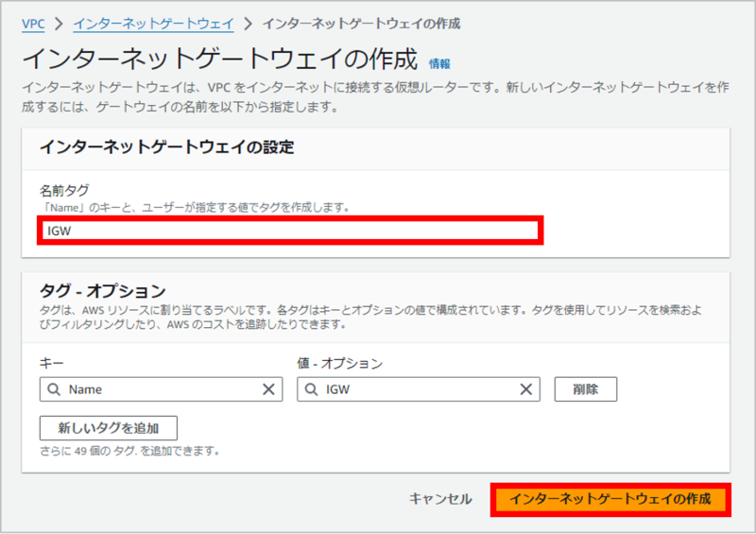Screen dimensions: 756x534
Task: Click the 値 - オプション column label
Action: point(340,363)
